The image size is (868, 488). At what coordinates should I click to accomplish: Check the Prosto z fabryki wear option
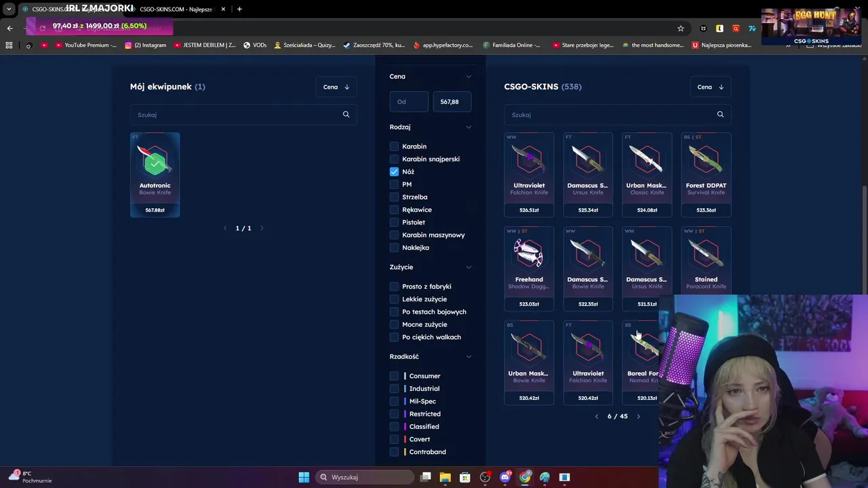(394, 287)
